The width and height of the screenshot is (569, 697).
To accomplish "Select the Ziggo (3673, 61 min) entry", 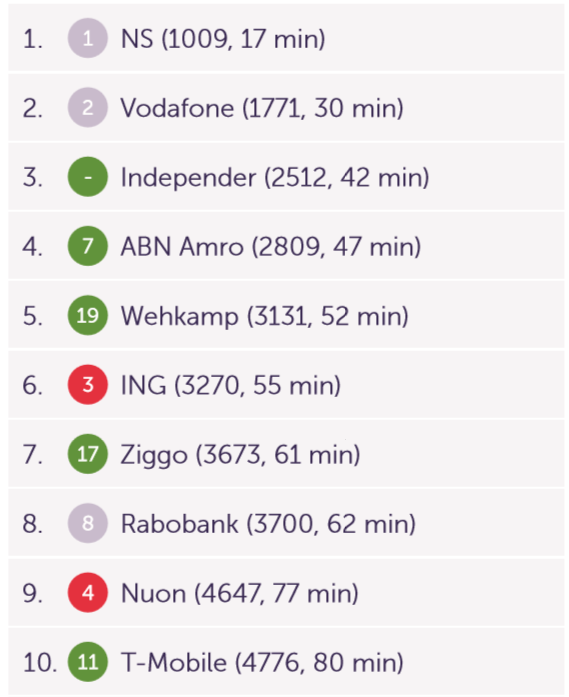I will point(286,454).
